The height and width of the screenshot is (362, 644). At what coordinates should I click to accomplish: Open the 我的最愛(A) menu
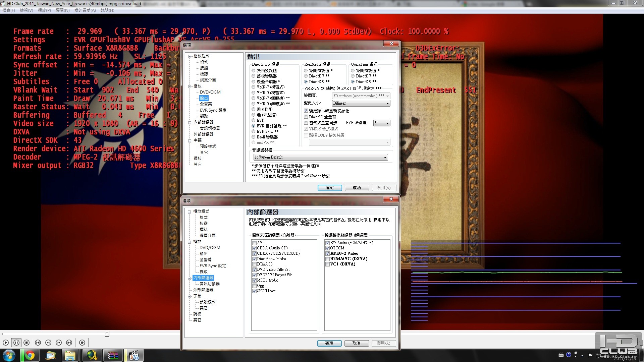[85, 10]
